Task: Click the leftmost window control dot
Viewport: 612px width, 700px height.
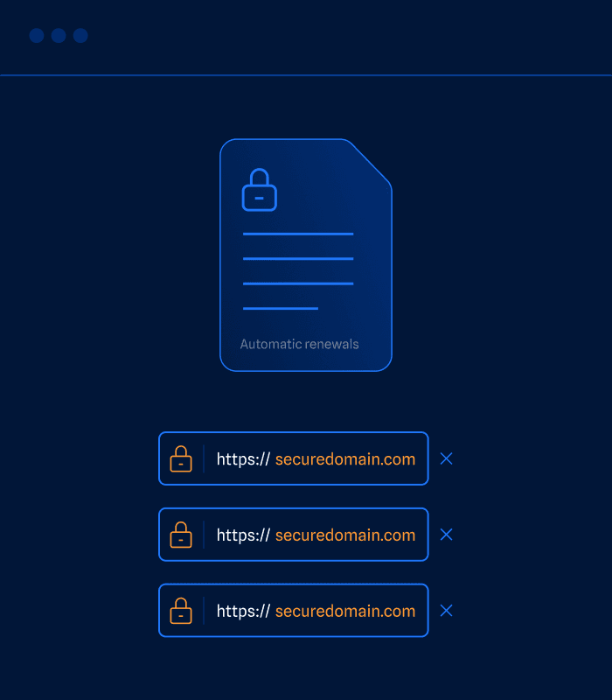Action: tap(37, 36)
